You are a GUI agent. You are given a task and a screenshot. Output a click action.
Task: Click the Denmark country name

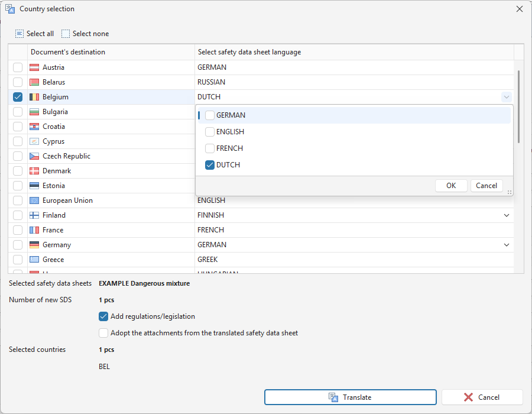57,171
